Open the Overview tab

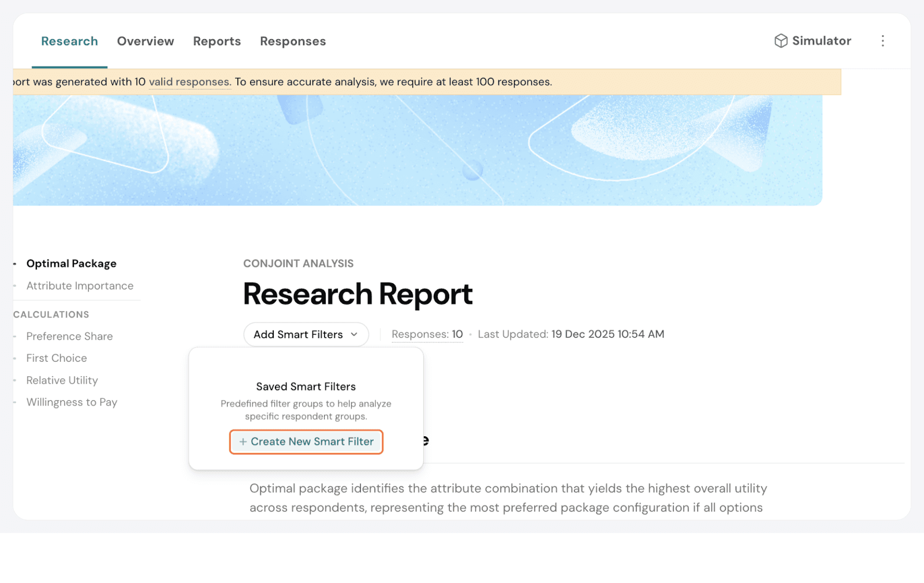[146, 42]
